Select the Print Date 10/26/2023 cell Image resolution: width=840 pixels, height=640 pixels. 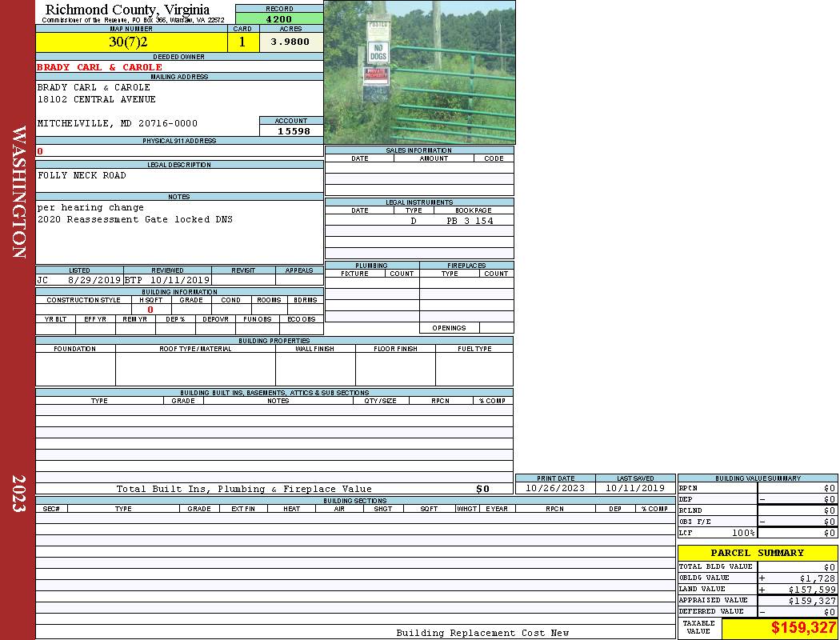click(554, 488)
